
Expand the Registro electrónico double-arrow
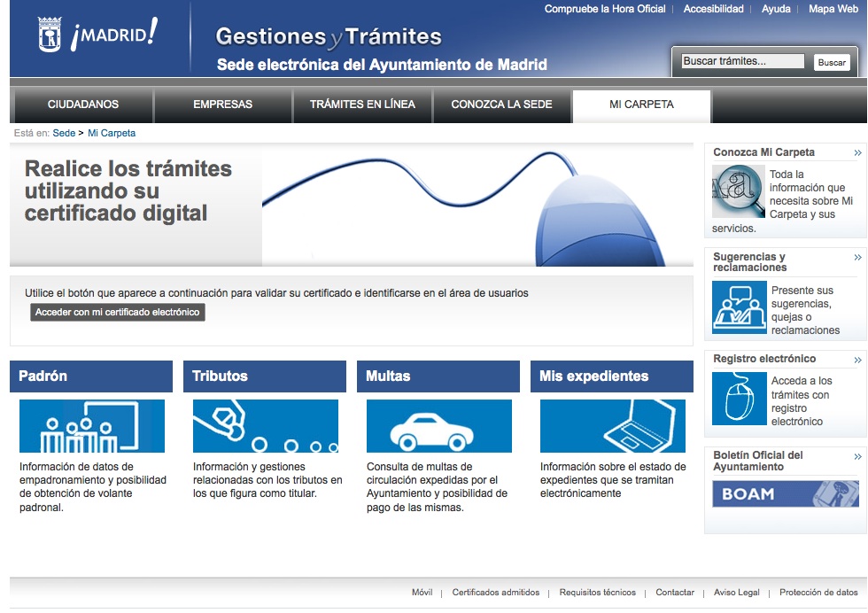857,360
